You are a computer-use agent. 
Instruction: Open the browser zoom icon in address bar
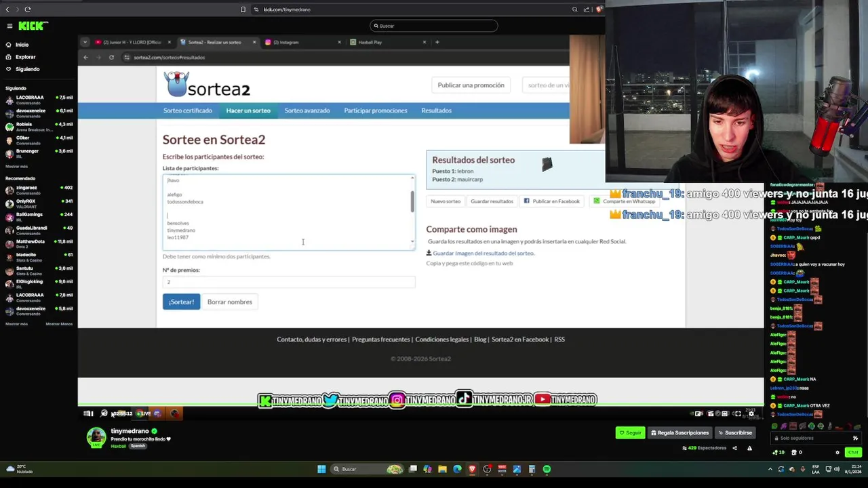(575, 9)
